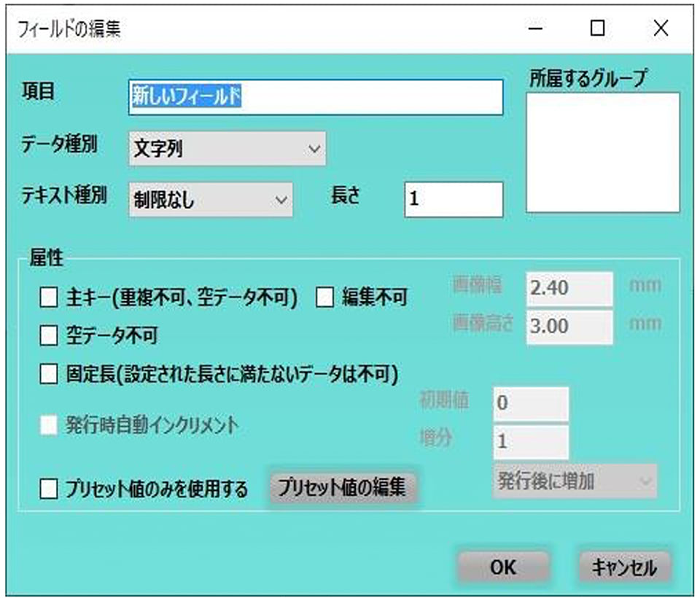Screen dimensions: 700x598
Task: Click the 初期値 input field
Action: coord(530,403)
